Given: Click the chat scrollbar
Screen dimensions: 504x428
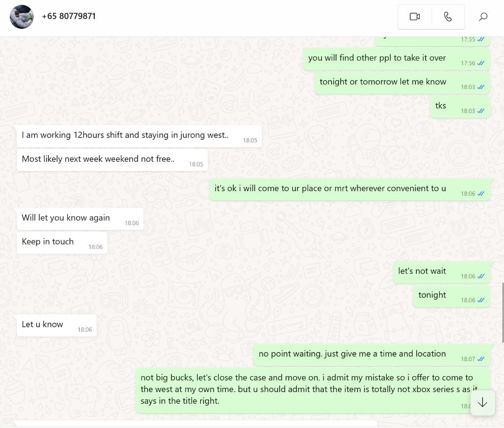Looking at the screenshot, I should point(503,312).
